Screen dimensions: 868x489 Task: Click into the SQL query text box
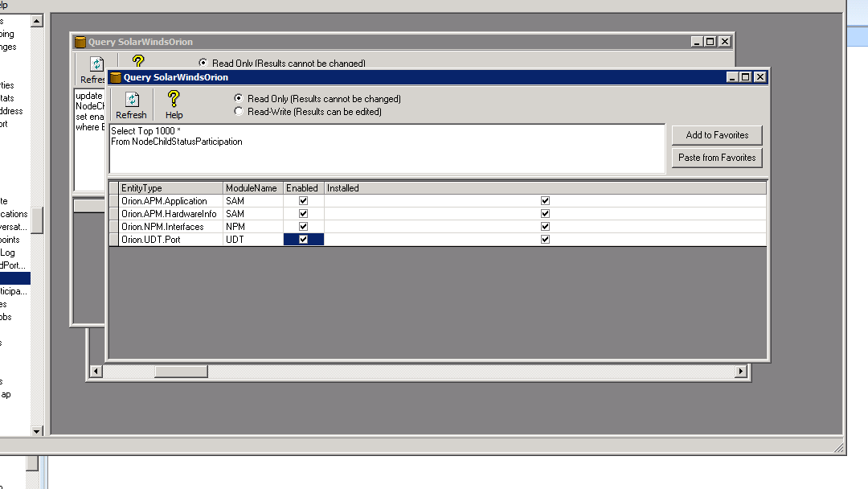click(387, 149)
